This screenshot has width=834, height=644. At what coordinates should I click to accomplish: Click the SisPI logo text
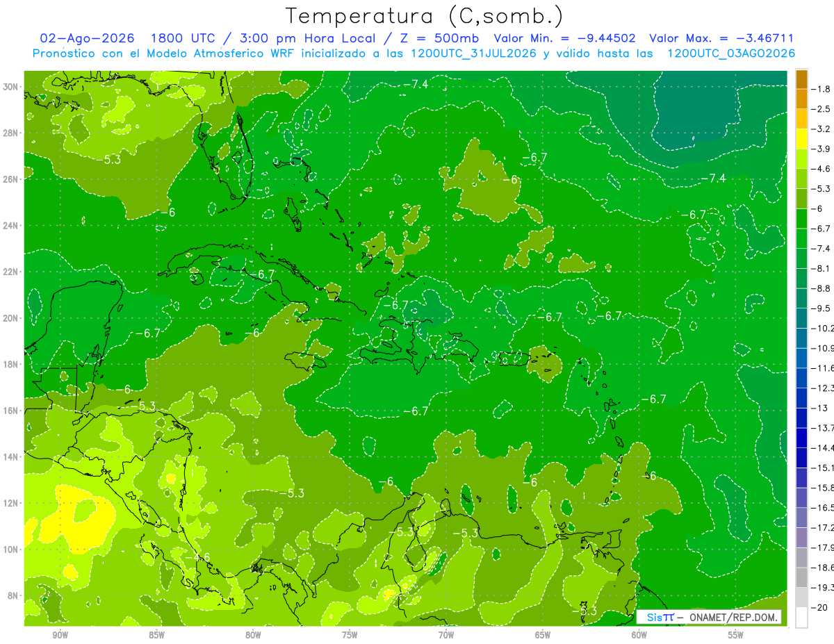[x=660, y=617]
